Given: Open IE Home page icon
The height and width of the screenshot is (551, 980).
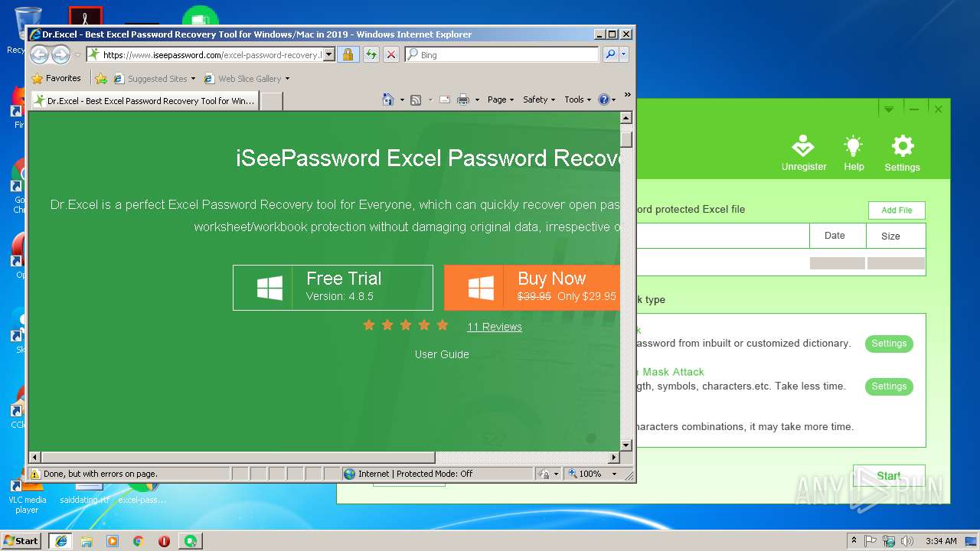Looking at the screenshot, I should [388, 99].
